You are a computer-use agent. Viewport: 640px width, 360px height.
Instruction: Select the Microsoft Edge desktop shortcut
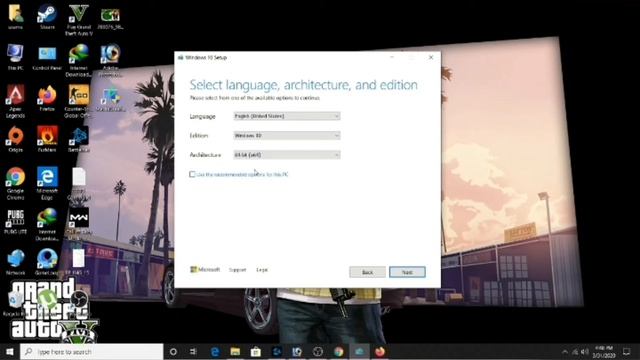(47, 183)
